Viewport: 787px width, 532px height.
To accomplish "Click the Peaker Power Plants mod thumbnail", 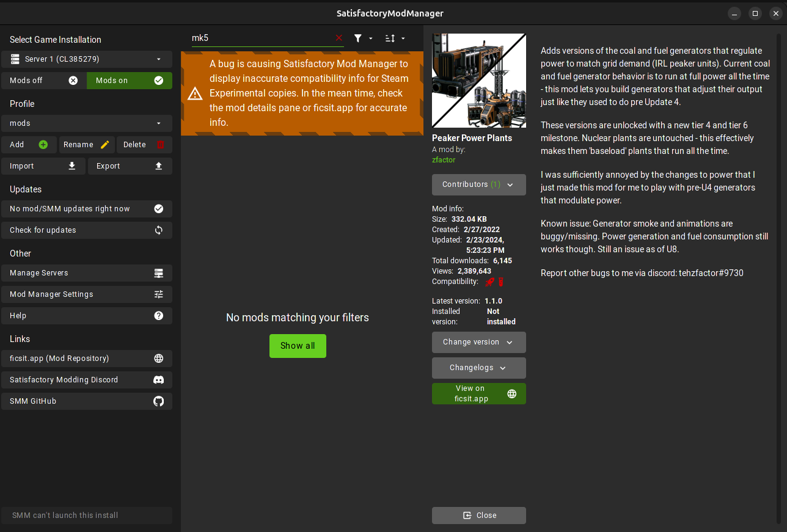I will point(479,81).
